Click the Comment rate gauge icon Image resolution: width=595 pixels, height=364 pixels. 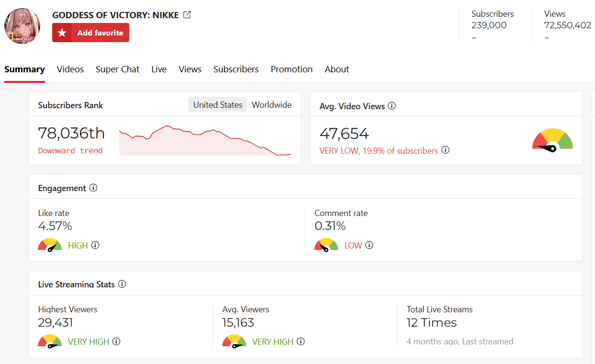click(326, 245)
